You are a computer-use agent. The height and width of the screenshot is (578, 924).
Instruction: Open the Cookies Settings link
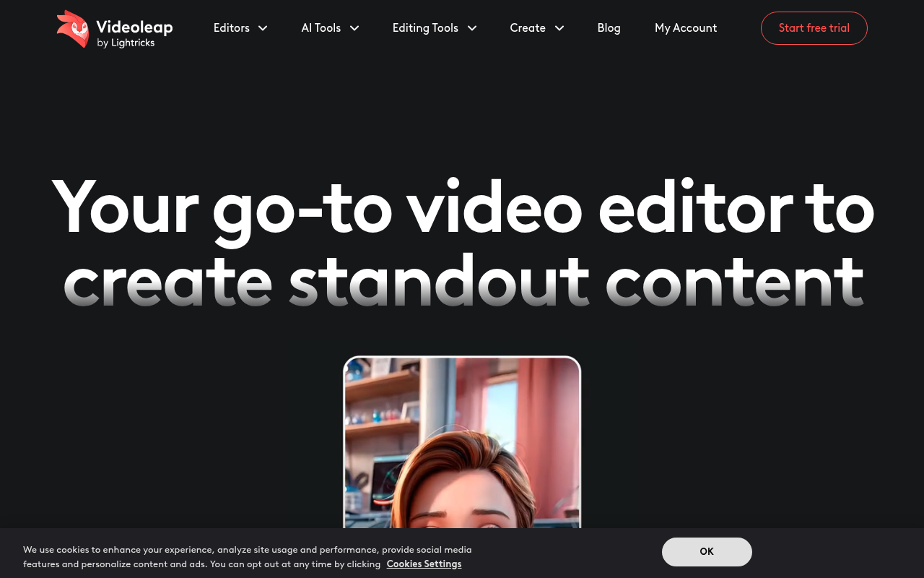pyautogui.click(x=424, y=564)
